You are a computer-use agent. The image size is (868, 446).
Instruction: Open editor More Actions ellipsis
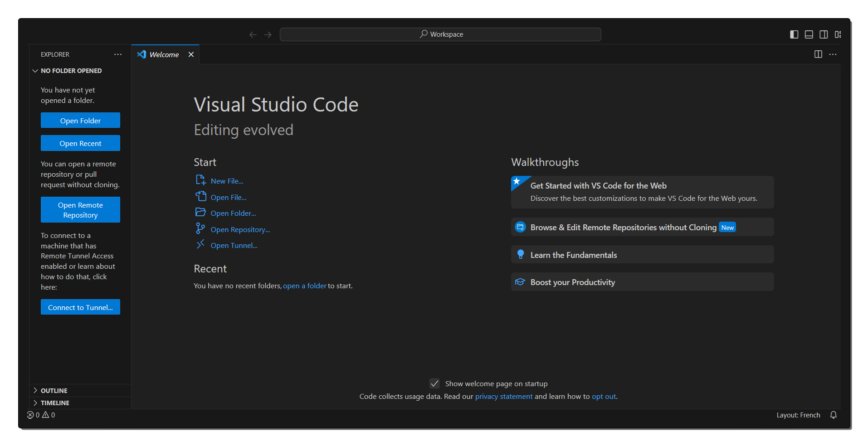pos(833,54)
